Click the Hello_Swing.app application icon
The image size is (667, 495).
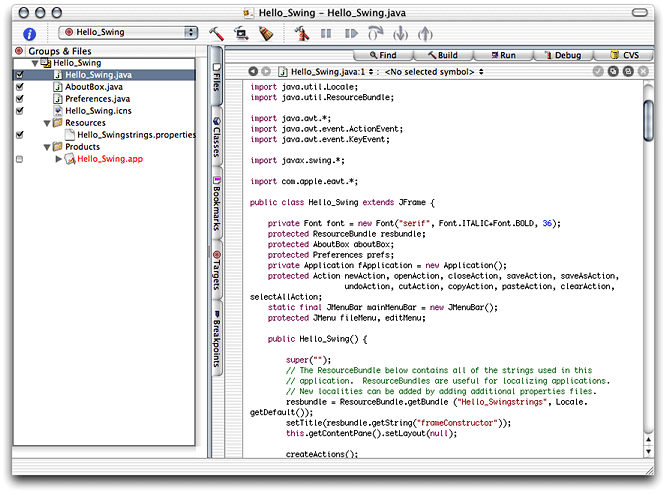pyautogui.click(x=70, y=159)
